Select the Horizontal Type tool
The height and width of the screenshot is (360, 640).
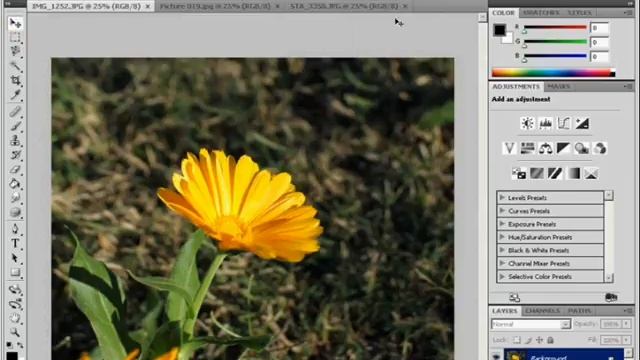(x=15, y=243)
